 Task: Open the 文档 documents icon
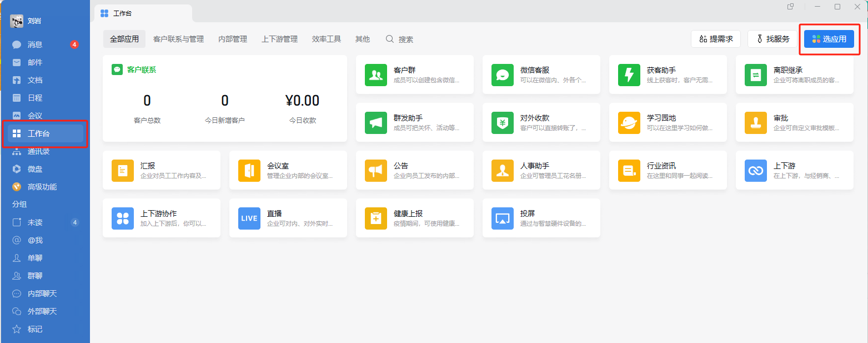17,80
